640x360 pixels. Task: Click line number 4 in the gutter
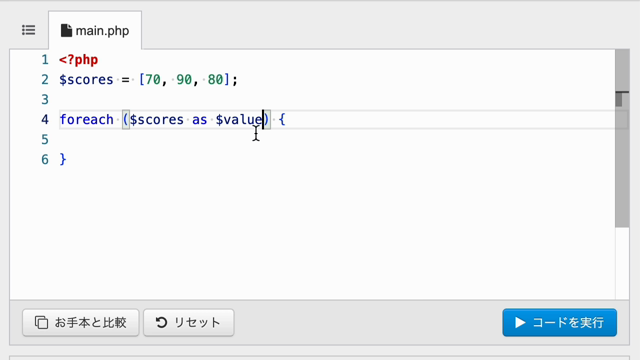(45, 120)
